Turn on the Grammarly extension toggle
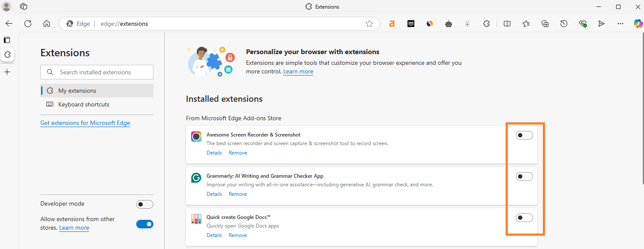Viewport: 644px width, 249px height. pyautogui.click(x=524, y=176)
